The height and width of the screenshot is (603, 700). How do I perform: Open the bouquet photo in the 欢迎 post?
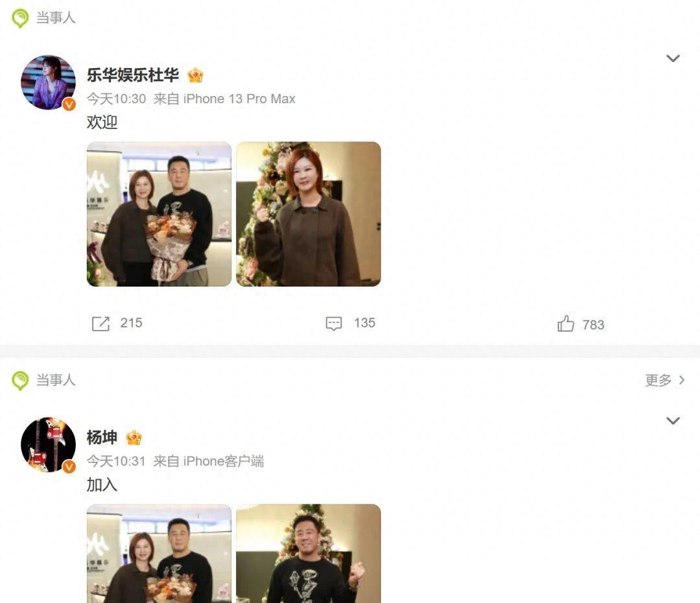tap(159, 214)
